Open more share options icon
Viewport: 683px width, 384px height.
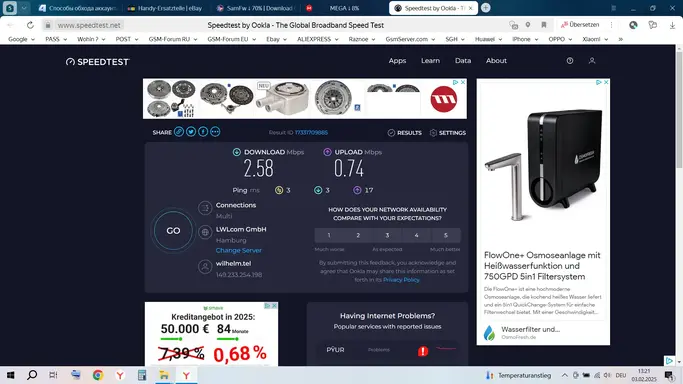point(215,131)
